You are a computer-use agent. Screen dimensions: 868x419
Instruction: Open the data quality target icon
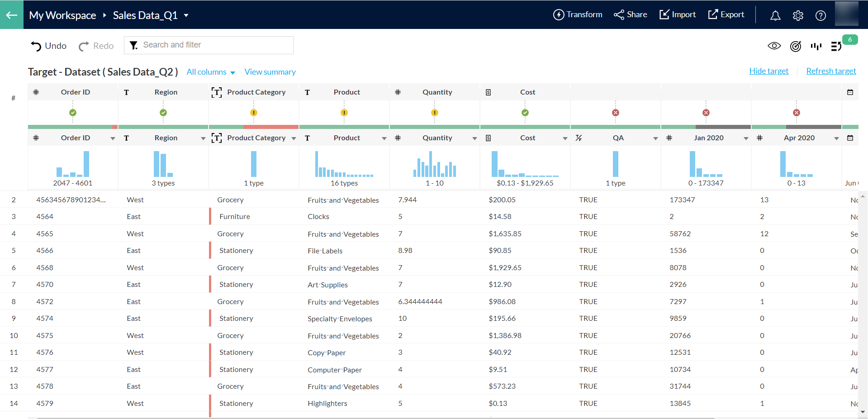pos(796,46)
